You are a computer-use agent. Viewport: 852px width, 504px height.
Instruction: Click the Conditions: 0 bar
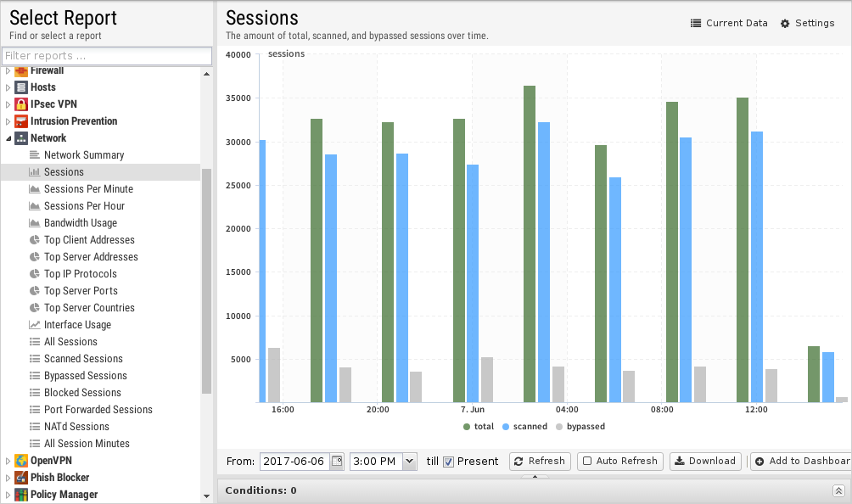click(x=534, y=491)
